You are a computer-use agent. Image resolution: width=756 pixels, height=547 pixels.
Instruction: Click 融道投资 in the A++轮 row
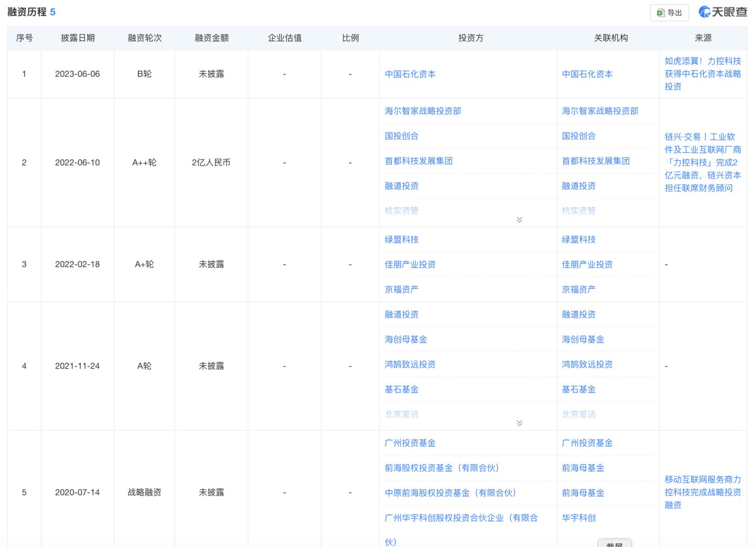tap(402, 185)
